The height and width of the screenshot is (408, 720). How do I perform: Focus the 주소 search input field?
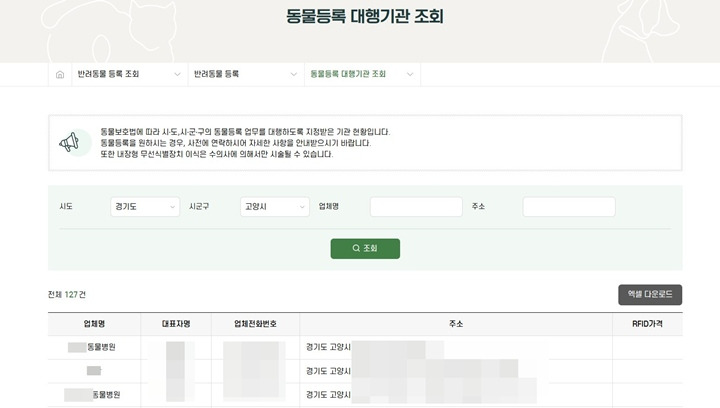pos(569,207)
